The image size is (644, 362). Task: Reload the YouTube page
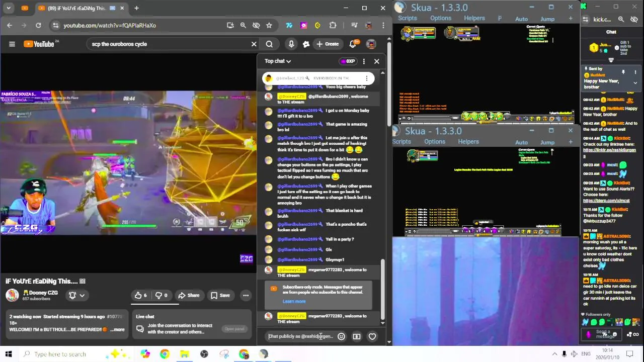[x=38, y=25]
